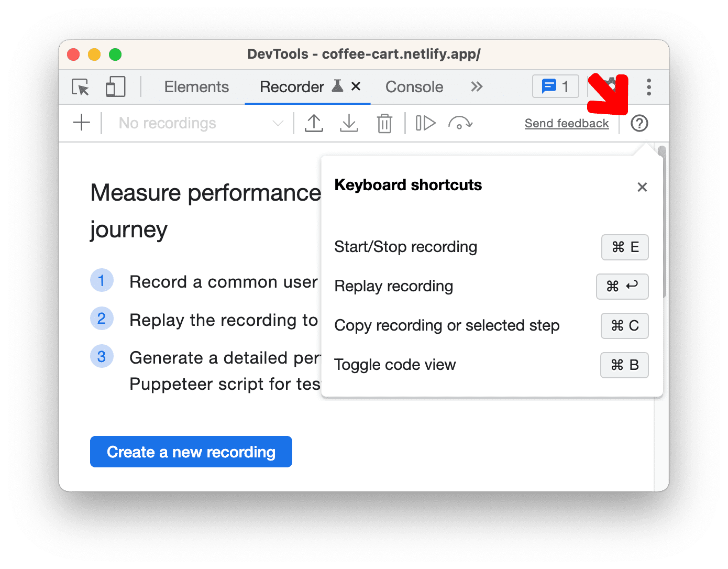
Task: Switch to the Elements tab
Action: coord(196,87)
